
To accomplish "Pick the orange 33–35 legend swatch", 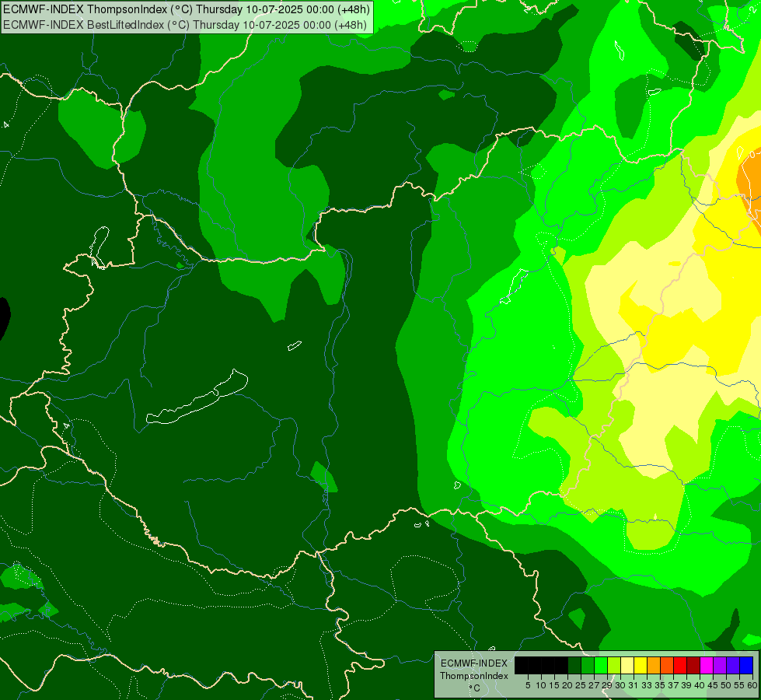I will pyautogui.click(x=654, y=665).
